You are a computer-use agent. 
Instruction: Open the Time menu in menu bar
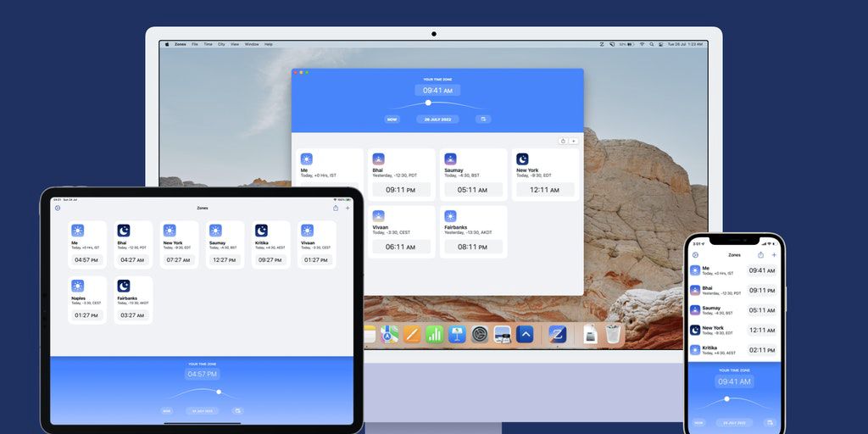(x=208, y=44)
